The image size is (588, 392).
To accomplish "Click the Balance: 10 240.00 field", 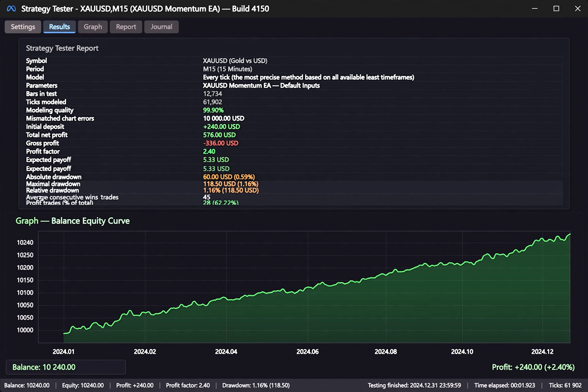I will (66, 367).
